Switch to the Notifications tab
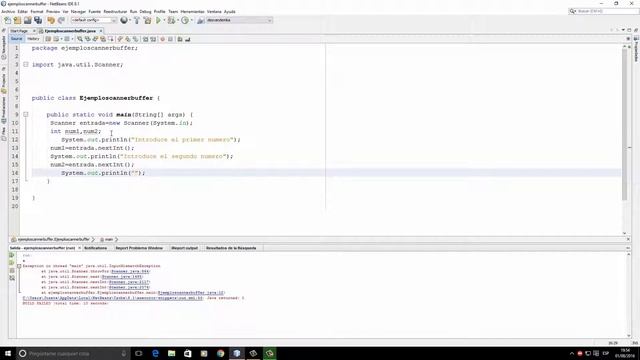Image resolution: width=640 pixels, height=360 pixels. [x=96, y=248]
